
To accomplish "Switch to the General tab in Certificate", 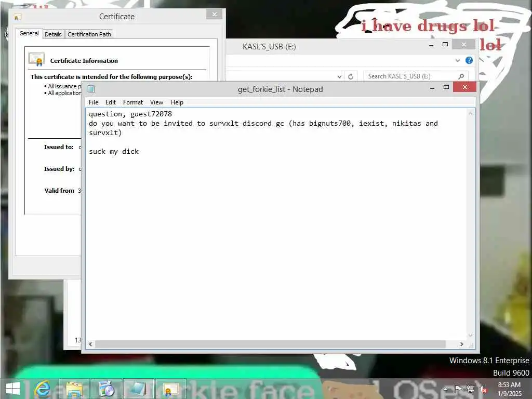I will point(29,33).
